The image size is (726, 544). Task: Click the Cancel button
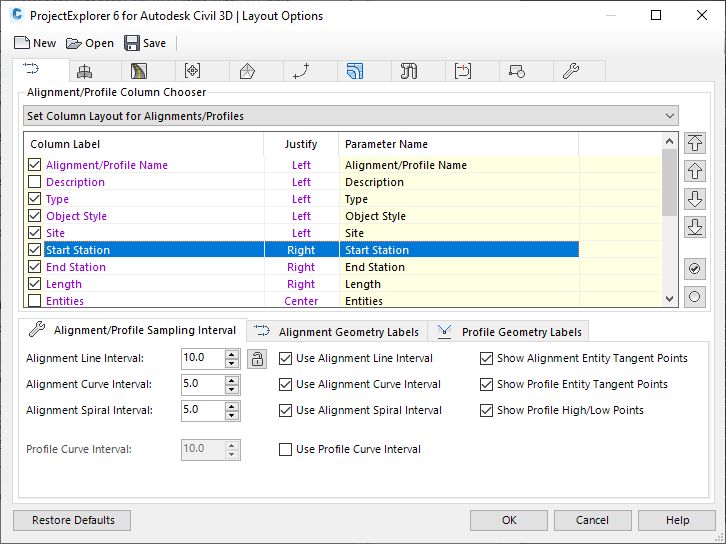(593, 520)
